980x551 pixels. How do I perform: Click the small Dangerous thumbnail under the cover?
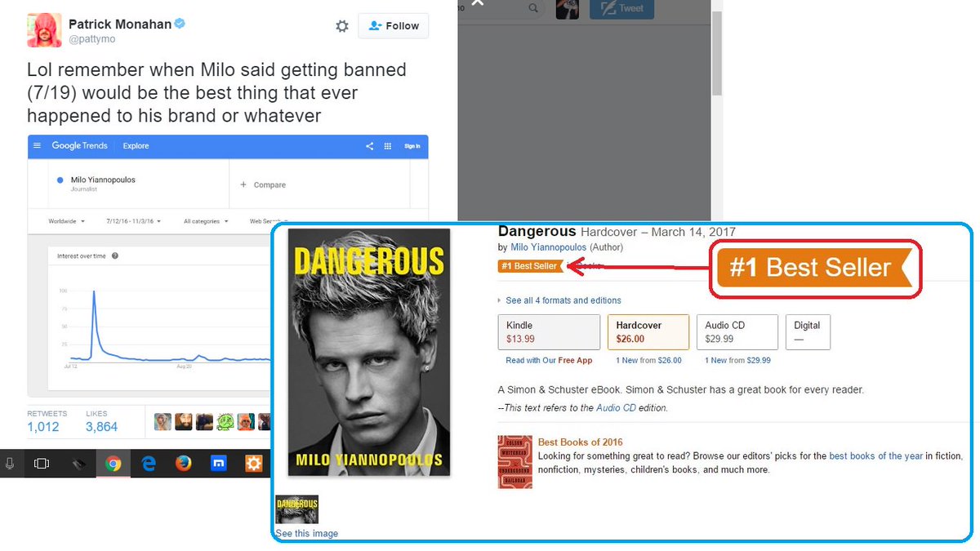click(x=297, y=509)
